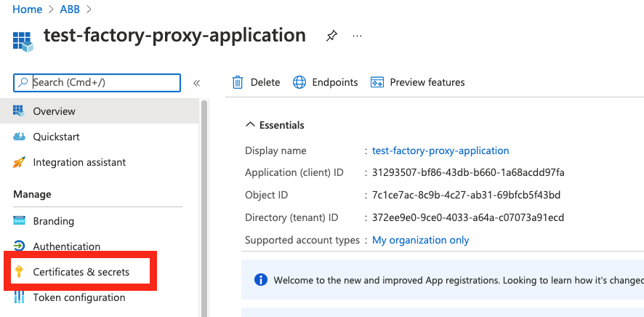
Task: Click the Overview grid icon in sidebar
Action: tap(19, 111)
